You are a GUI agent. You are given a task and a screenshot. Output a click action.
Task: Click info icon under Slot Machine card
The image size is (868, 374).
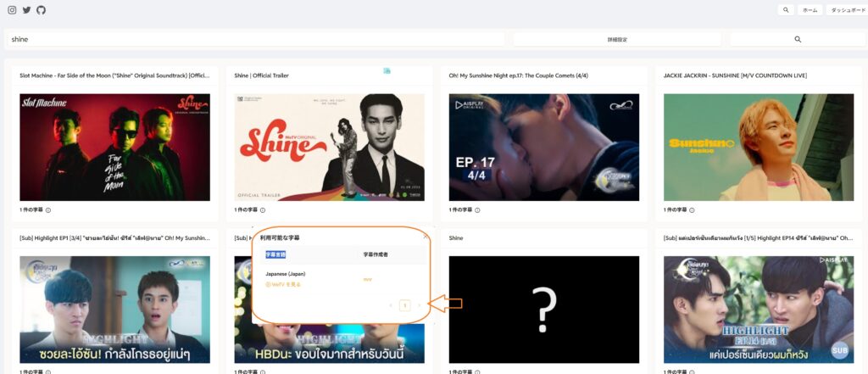(x=48, y=210)
